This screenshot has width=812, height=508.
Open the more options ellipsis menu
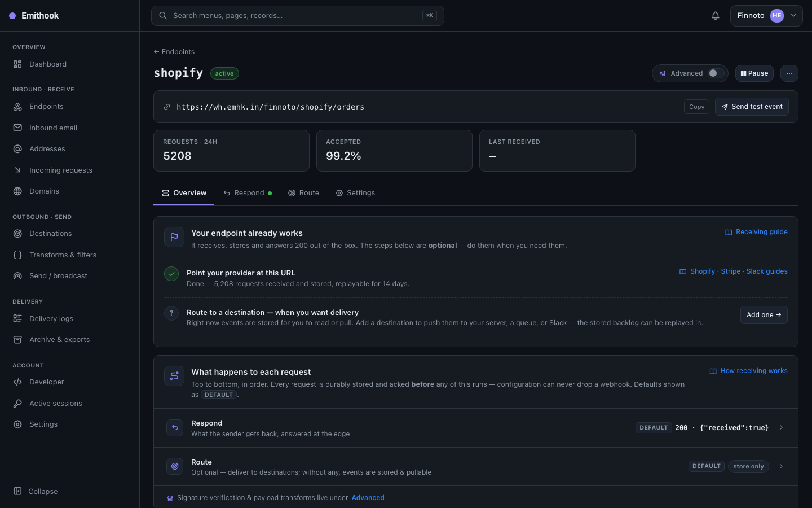[789, 73]
